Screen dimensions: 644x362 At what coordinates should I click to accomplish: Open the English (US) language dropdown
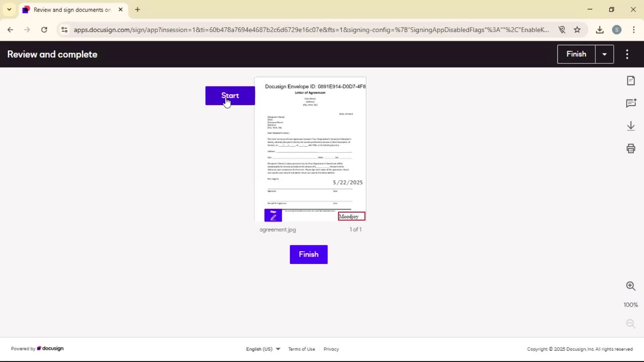point(263,349)
